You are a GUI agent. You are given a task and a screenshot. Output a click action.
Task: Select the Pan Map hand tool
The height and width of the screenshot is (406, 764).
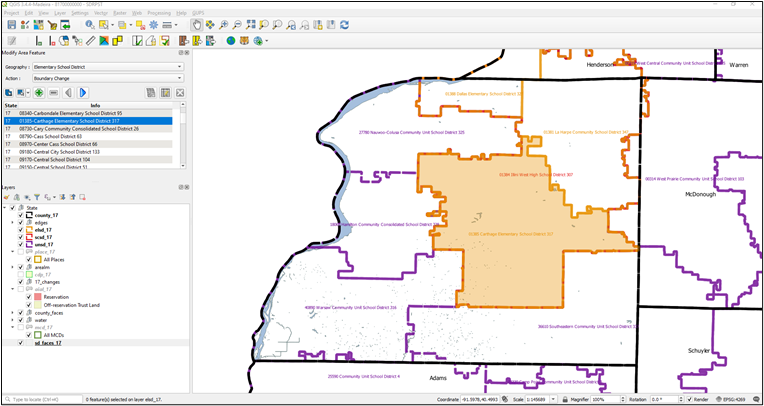coord(196,24)
